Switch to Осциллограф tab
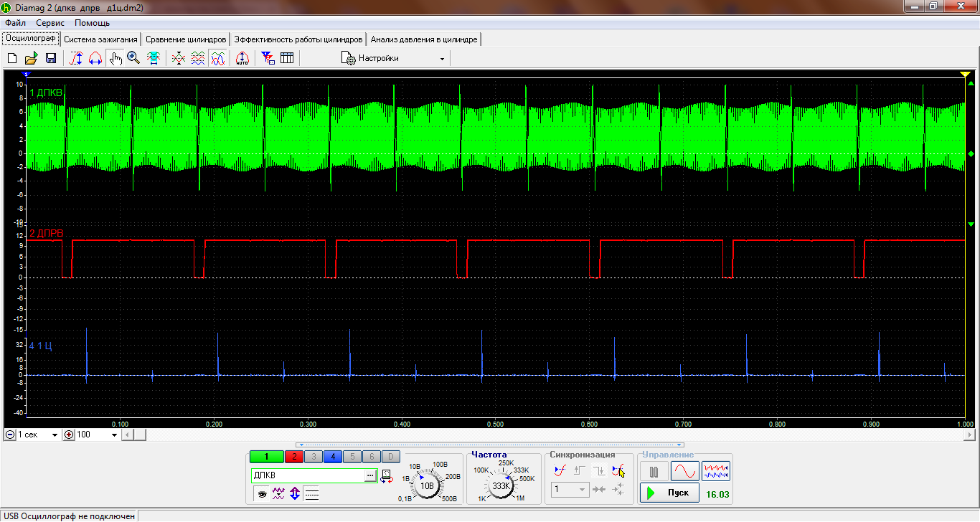 (31, 39)
